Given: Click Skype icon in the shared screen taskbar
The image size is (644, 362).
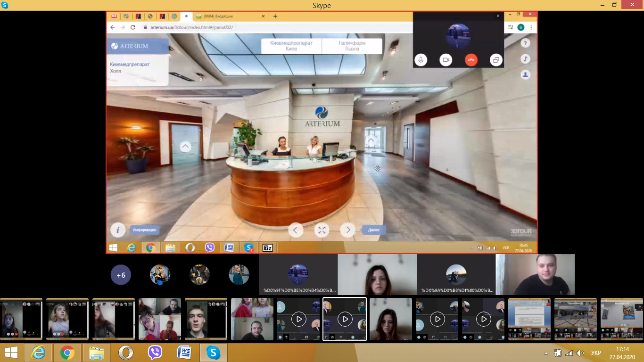Looking at the screenshot, I should pos(248,247).
